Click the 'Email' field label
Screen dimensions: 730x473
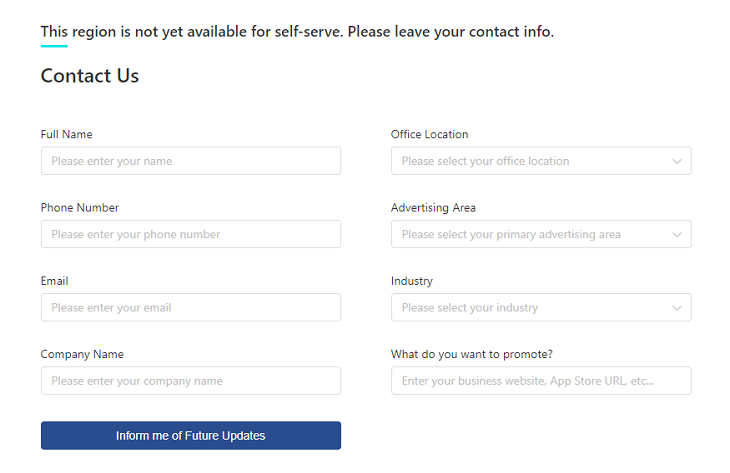(54, 281)
